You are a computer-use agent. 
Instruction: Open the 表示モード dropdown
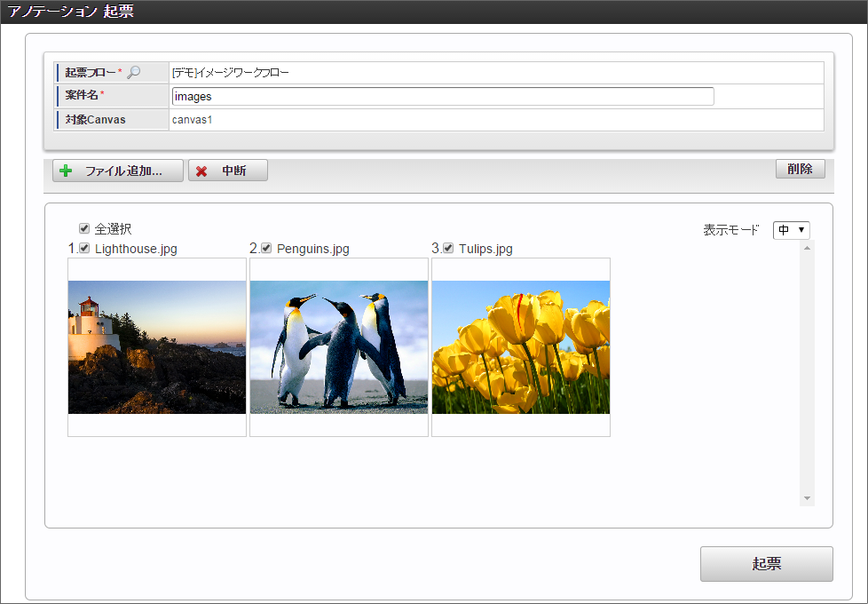[791, 230]
